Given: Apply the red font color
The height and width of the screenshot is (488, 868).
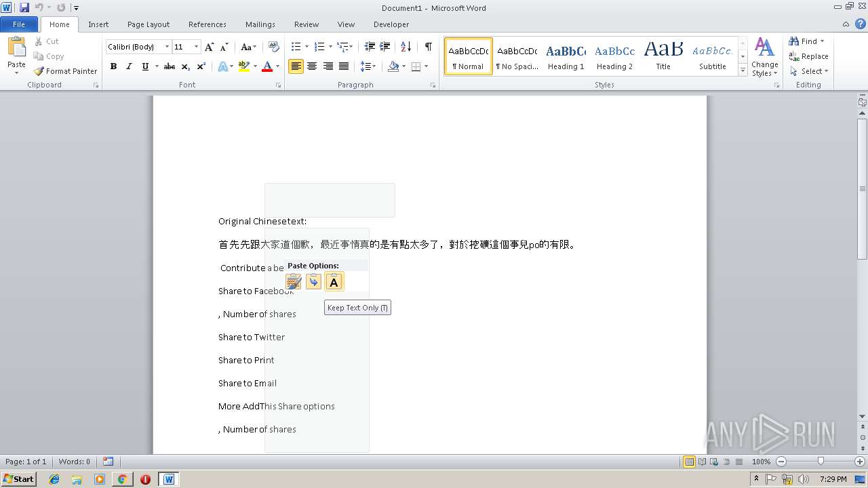Looking at the screenshot, I should [x=267, y=66].
